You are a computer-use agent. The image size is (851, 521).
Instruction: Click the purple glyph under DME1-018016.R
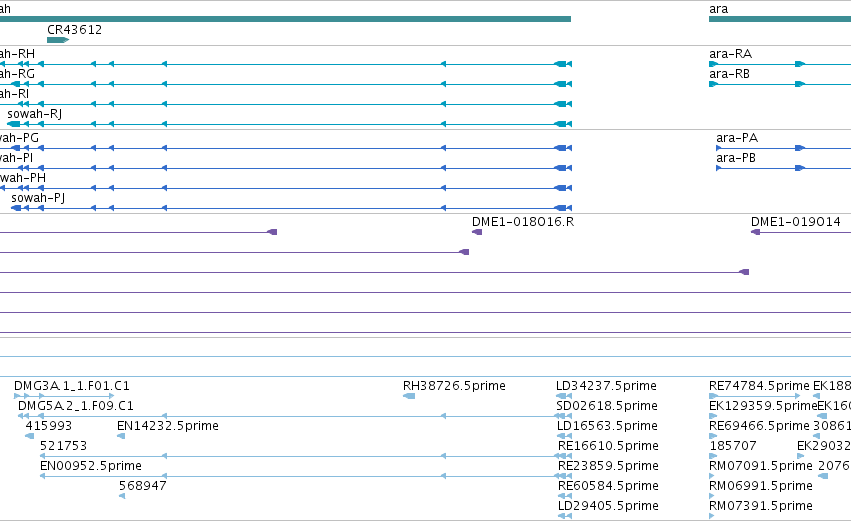477,232
